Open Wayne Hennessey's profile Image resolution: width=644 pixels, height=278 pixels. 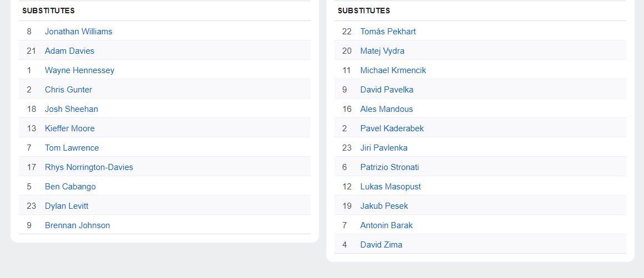[x=79, y=70]
